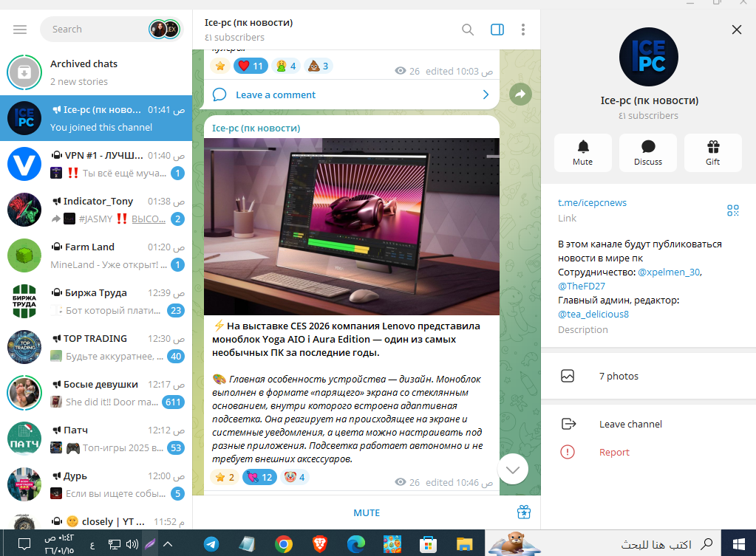
Task: Open Босые девушки chat
Action: [96, 393]
